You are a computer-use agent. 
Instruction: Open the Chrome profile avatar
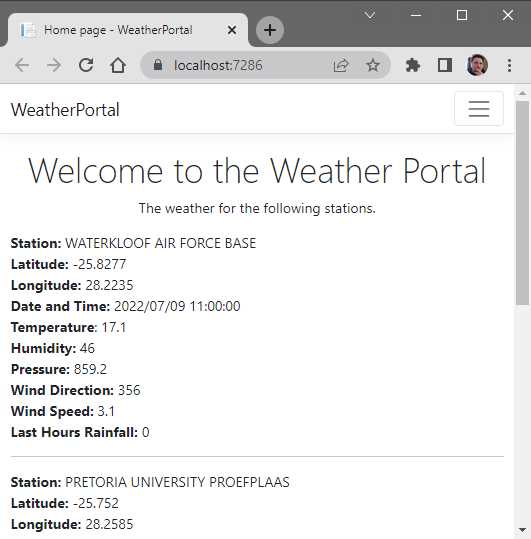click(477, 65)
